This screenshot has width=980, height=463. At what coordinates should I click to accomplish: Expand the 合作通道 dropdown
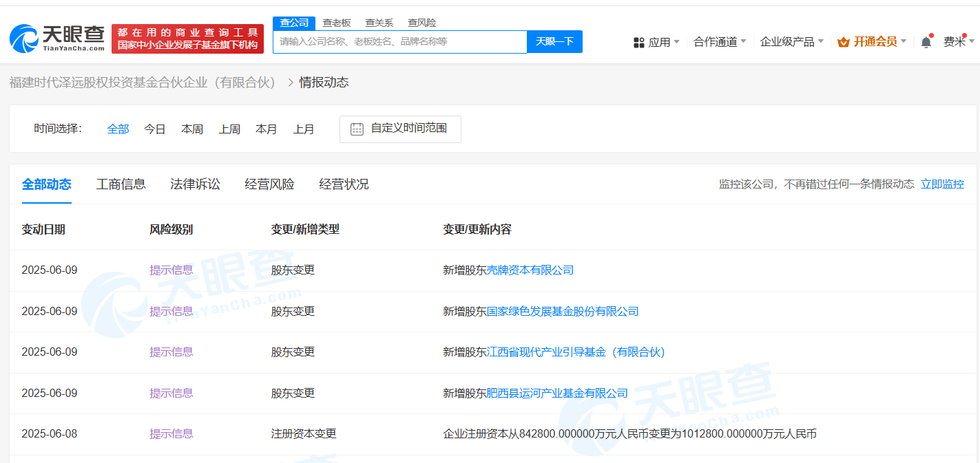click(720, 42)
